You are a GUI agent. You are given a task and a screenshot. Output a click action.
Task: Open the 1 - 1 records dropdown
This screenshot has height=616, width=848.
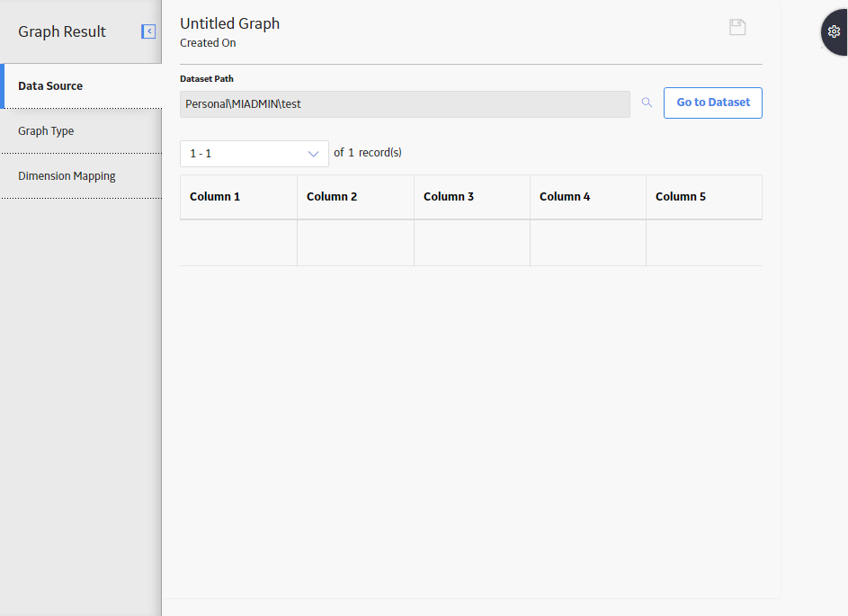[254, 154]
